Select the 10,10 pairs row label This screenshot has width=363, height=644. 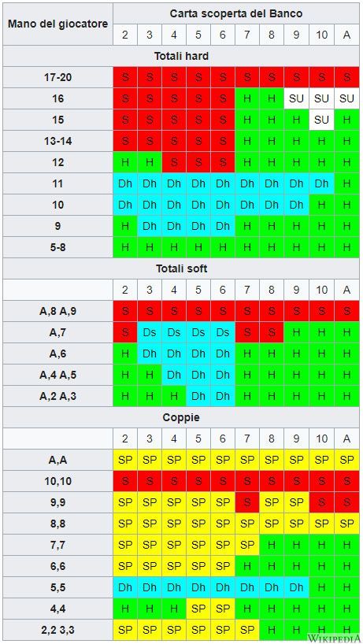click(x=58, y=481)
